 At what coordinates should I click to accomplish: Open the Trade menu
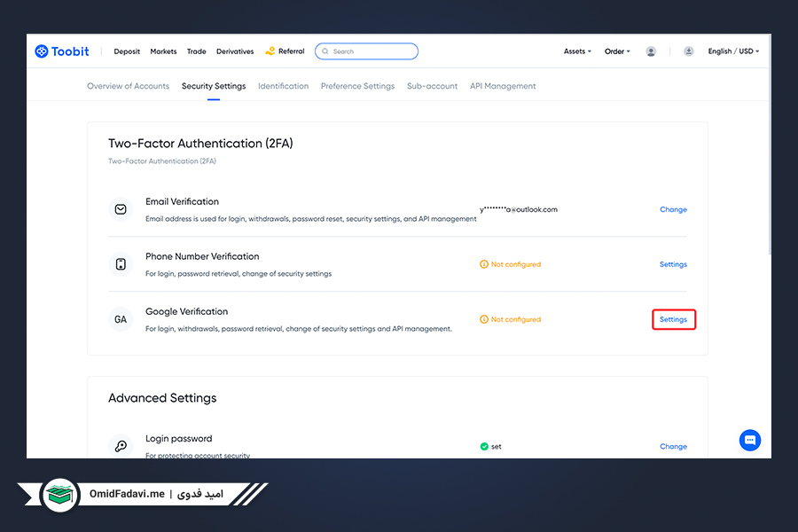pos(197,51)
